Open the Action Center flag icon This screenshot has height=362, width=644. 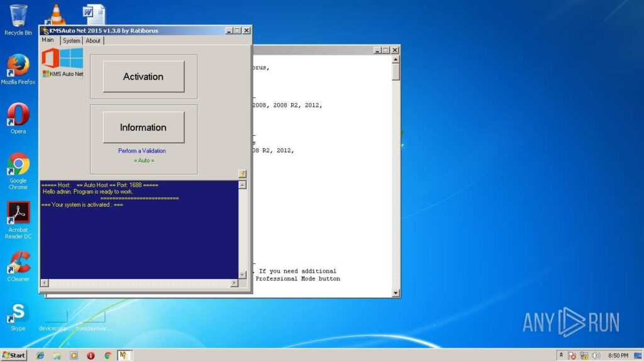572,356
